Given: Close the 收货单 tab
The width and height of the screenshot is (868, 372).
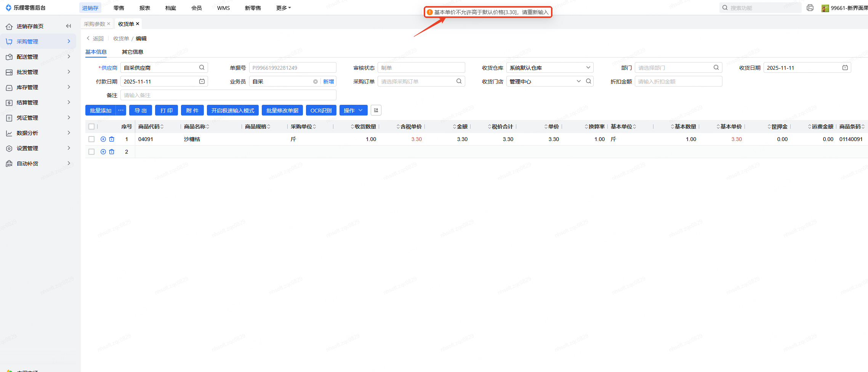Looking at the screenshot, I should coord(138,24).
